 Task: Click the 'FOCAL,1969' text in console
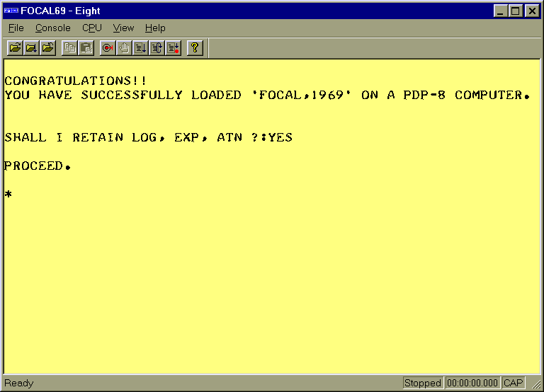[302, 95]
